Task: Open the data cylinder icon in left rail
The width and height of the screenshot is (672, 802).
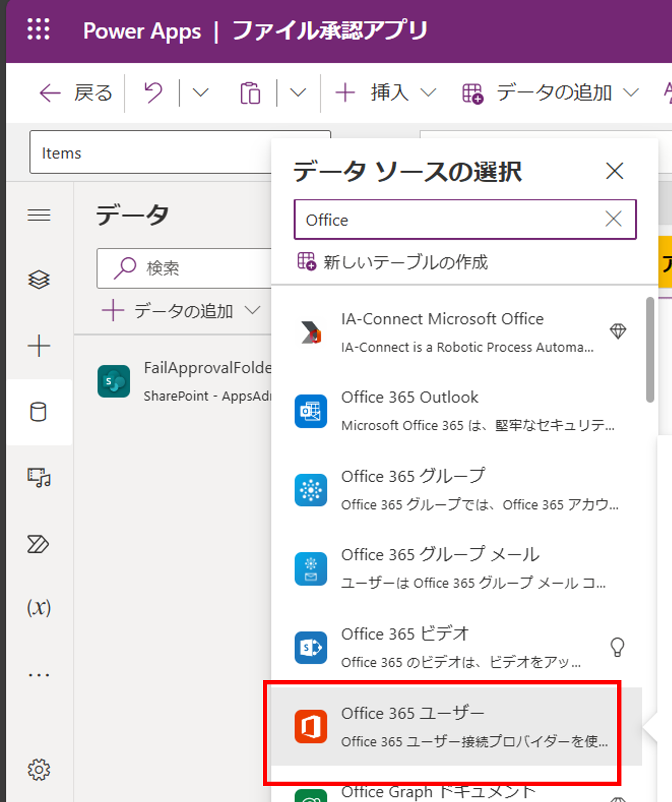Action: (38, 412)
